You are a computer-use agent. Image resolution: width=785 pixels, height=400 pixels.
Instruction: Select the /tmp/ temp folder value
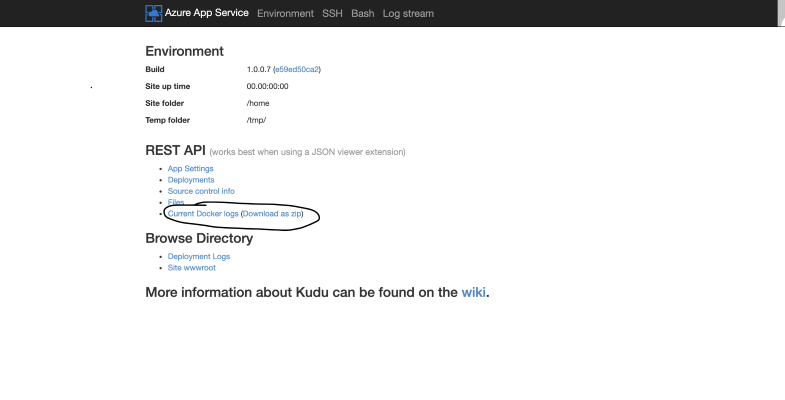click(x=256, y=120)
